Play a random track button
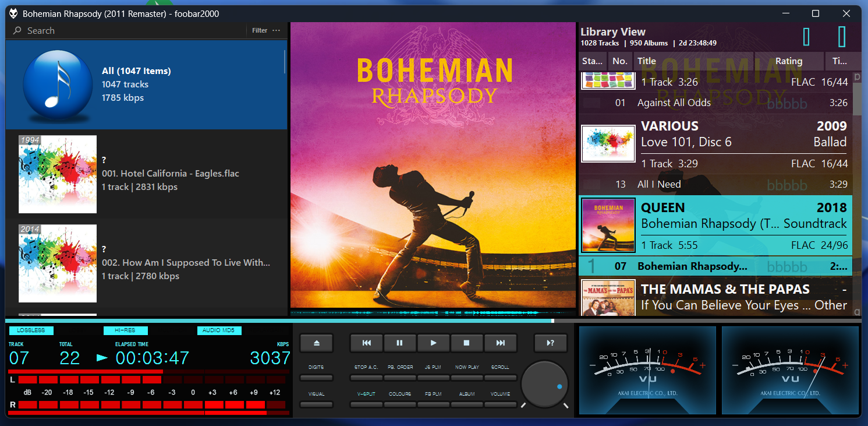This screenshot has height=426, width=868. tap(550, 343)
